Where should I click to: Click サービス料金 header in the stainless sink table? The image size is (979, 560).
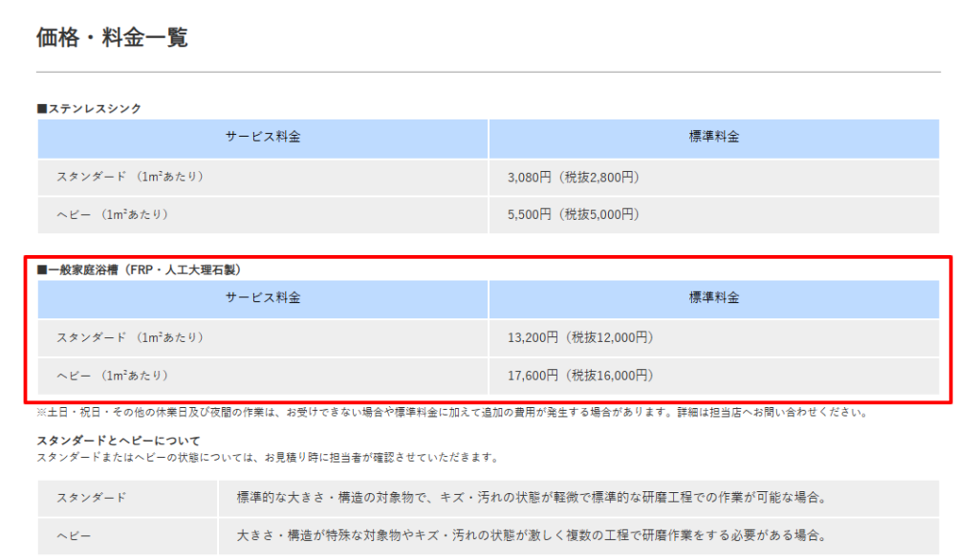point(262,138)
